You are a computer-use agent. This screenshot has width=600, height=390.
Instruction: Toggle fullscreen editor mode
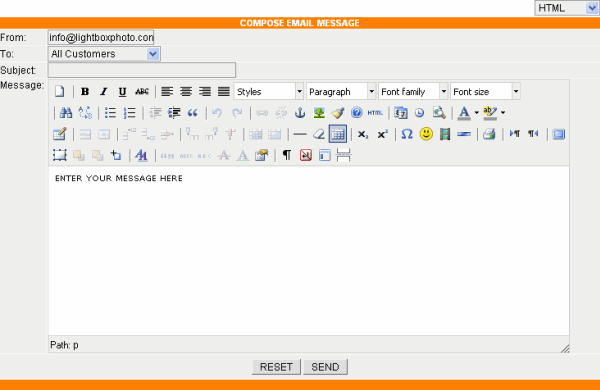559,134
